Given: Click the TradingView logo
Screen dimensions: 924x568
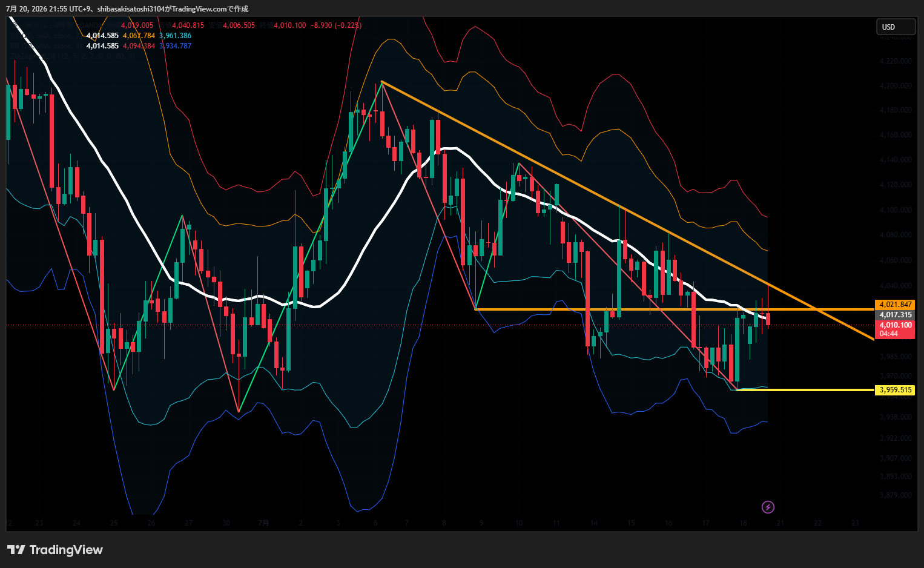Looking at the screenshot, I should click(x=55, y=550).
